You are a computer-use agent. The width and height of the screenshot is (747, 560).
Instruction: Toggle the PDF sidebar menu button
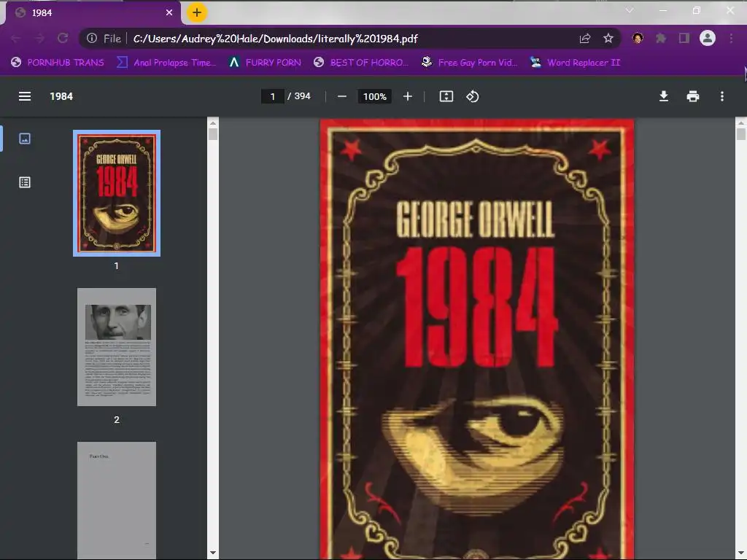pyautogui.click(x=25, y=97)
